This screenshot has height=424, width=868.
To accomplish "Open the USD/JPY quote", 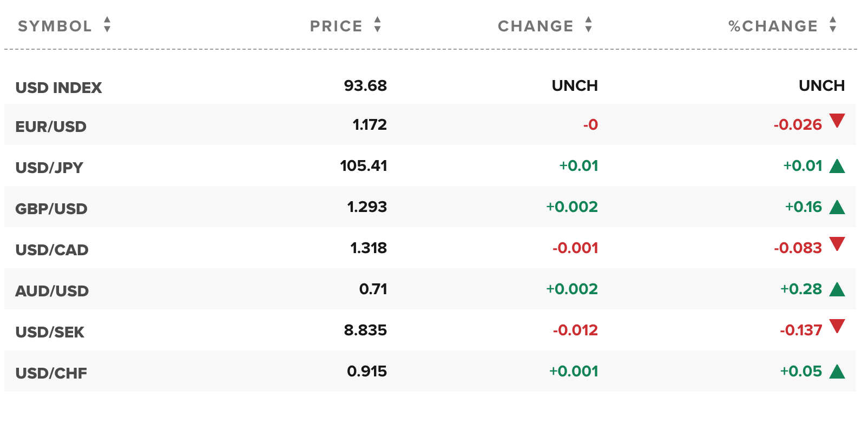I will point(49,168).
